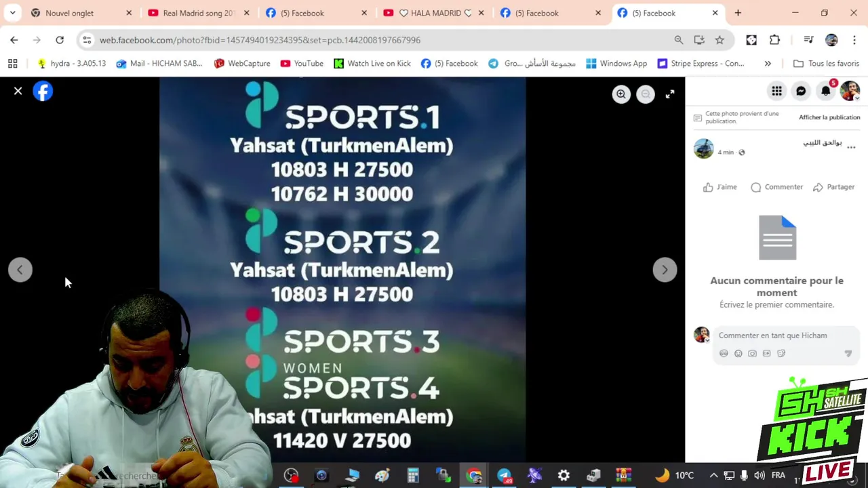
Task: Click the Facebook logo icon
Action: pos(43,91)
